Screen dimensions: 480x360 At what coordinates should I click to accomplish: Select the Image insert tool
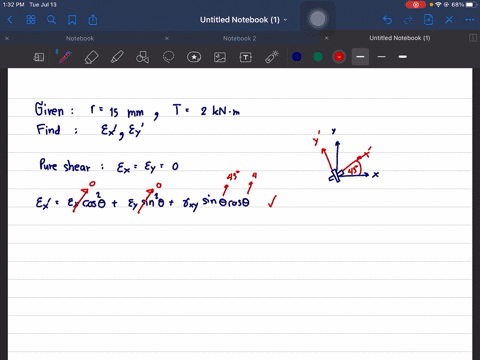point(220,57)
